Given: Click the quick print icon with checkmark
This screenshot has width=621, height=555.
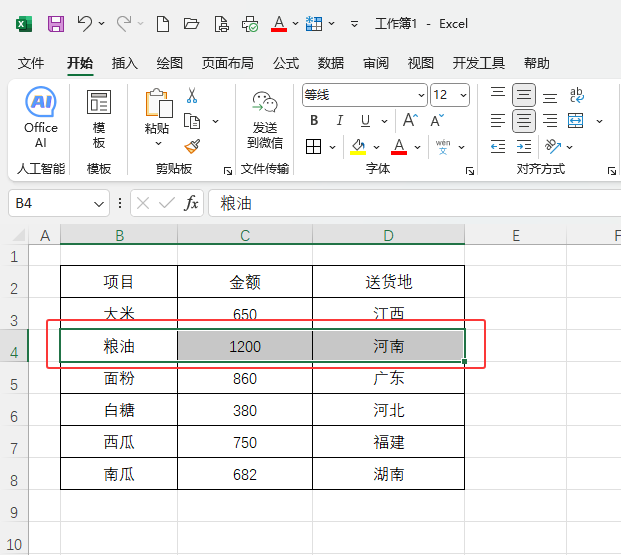Looking at the screenshot, I should click(250, 24).
